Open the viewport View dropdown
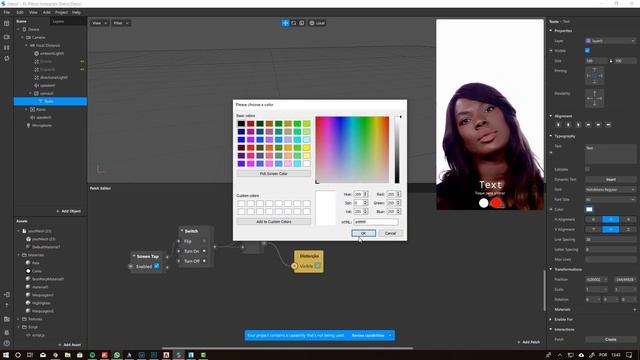The width and height of the screenshot is (640, 360). tap(99, 23)
